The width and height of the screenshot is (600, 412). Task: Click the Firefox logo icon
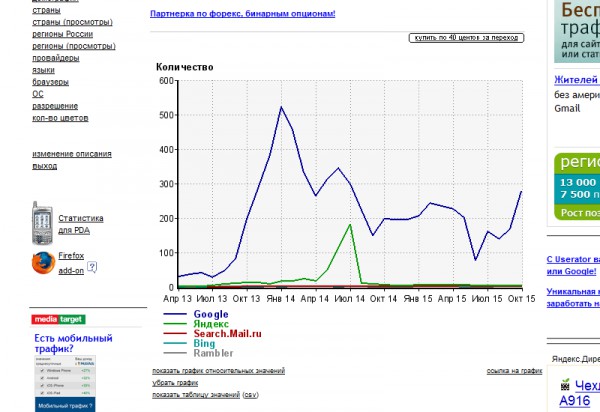click(x=43, y=263)
